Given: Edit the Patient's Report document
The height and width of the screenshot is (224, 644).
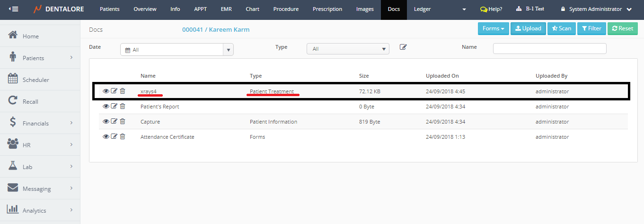Looking at the screenshot, I should [114, 107].
